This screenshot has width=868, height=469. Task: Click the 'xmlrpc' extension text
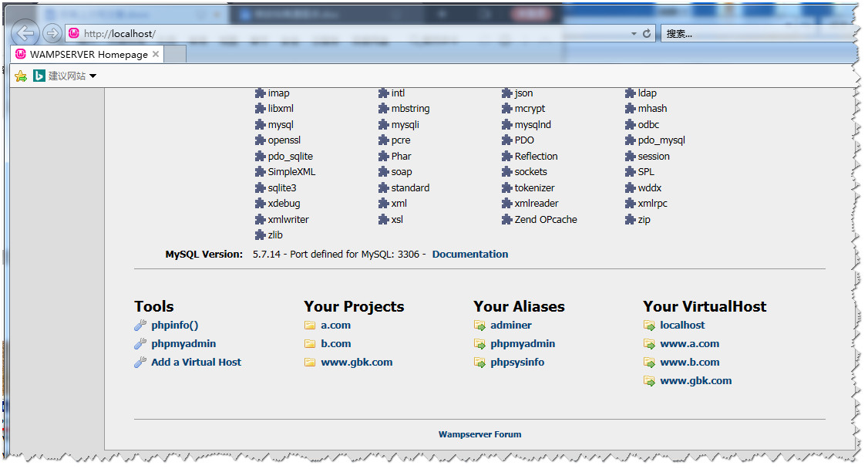tap(652, 203)
